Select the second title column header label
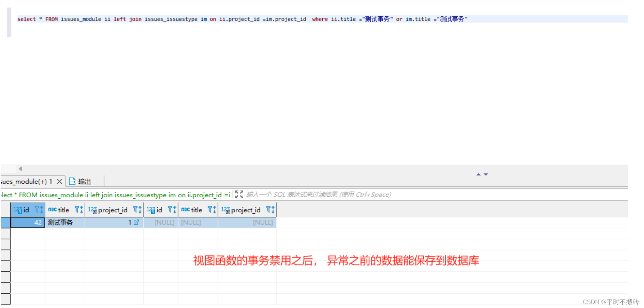 [196, 210]
